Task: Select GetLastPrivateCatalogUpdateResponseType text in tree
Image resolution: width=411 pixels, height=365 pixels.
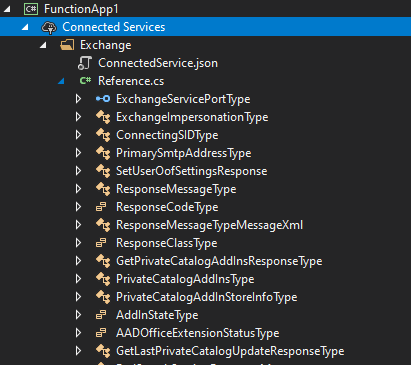Action: 230,351
